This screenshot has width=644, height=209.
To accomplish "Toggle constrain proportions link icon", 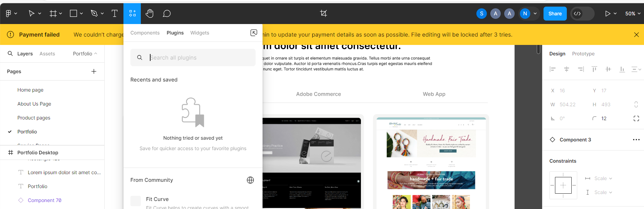I will (x=636, y=104).
